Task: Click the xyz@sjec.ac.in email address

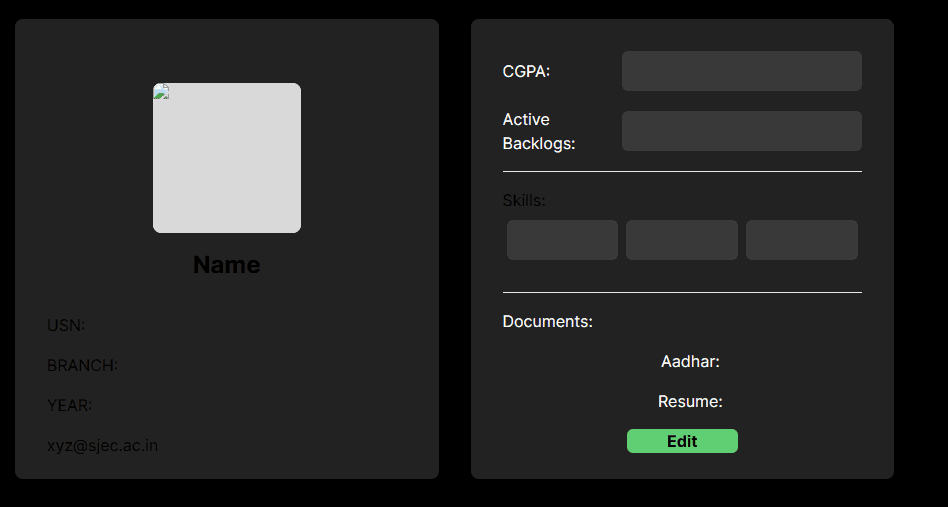Action: pyautogui.click(x=102, y=445)
